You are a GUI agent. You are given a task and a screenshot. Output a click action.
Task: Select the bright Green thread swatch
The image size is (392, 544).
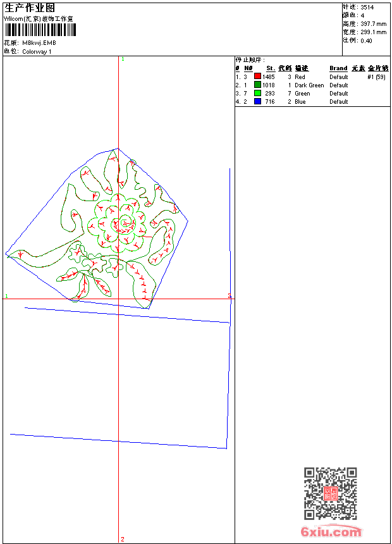(257, 93)
